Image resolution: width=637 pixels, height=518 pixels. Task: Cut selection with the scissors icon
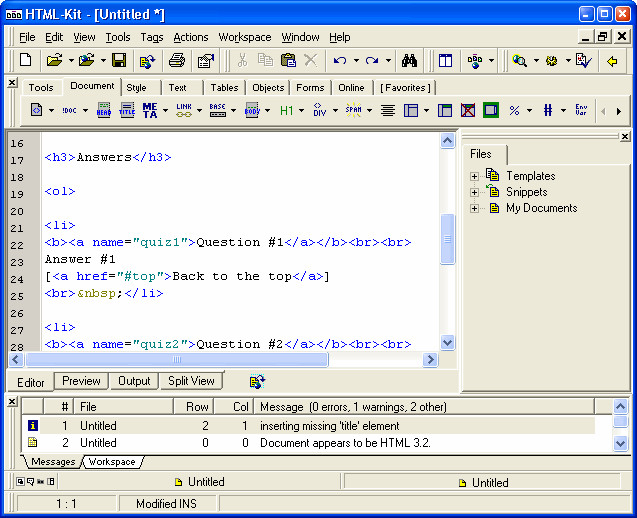[x=243, y=60]
